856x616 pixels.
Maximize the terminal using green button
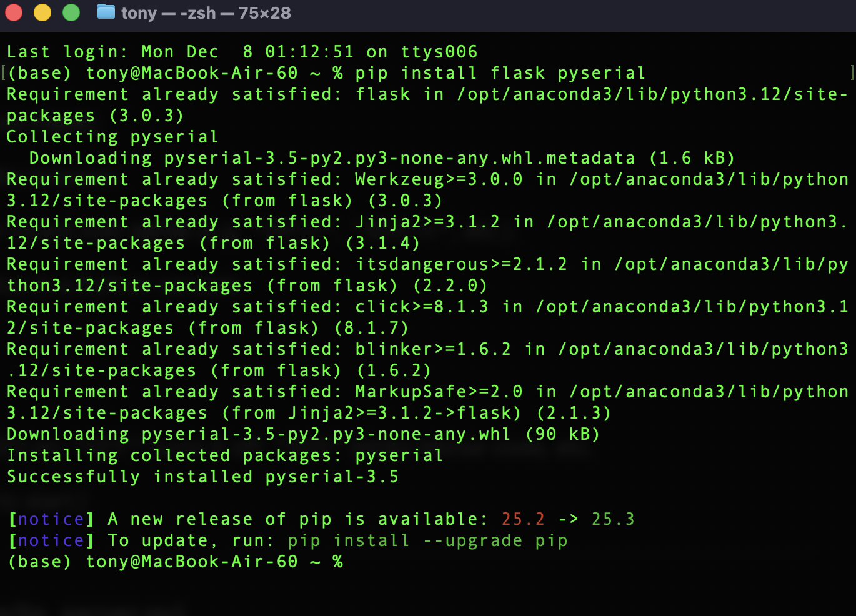coord(71,12)
